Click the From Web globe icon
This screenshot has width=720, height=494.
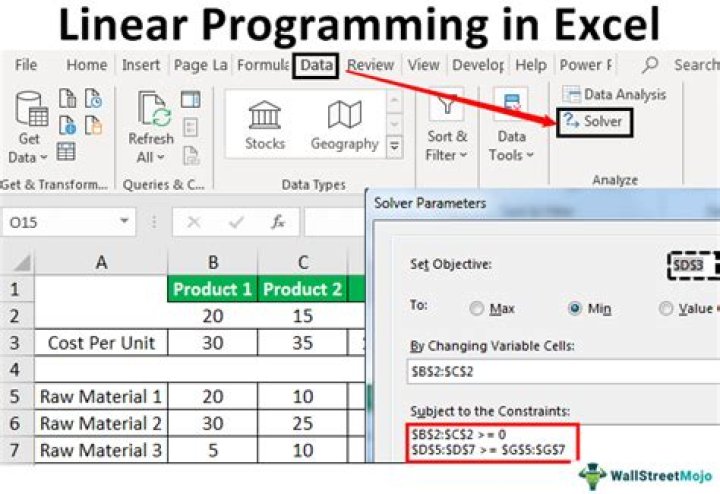click(68, 125)
